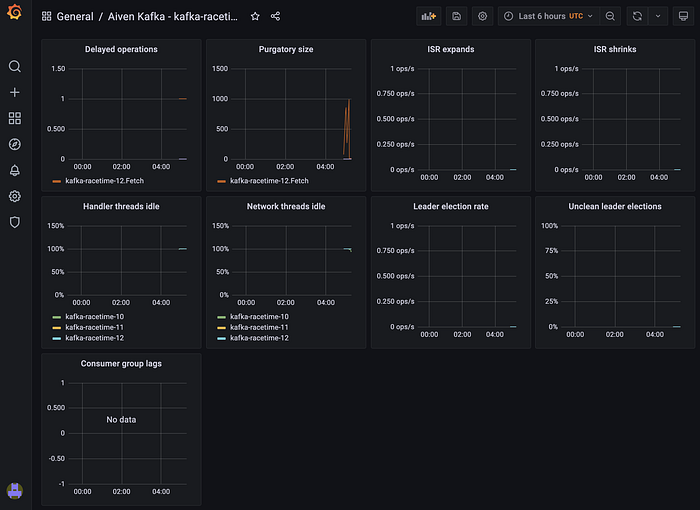Toggle kafka-racetime-12.Fetch in Delayed operations legend
Viewport: 700px width, 510px height.
(104, 181)
